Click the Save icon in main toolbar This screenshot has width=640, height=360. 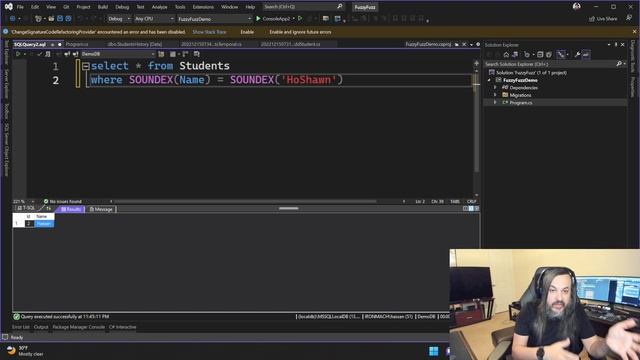pyautogui.click(x=60, y=19)
